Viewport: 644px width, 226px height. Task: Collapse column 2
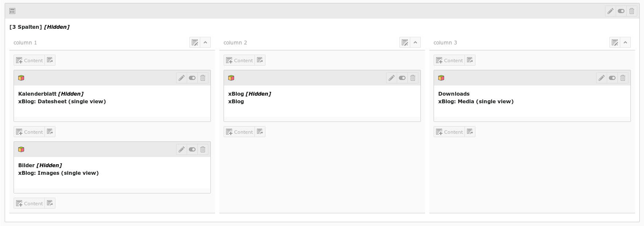click(x=415, y=42)
